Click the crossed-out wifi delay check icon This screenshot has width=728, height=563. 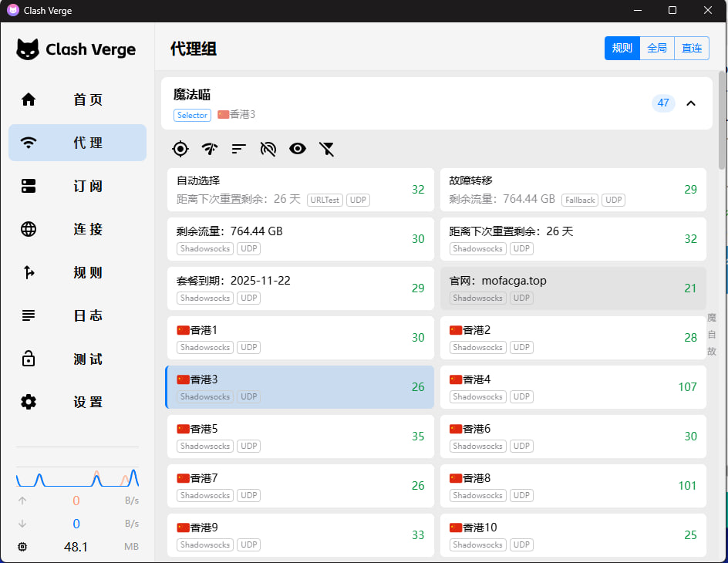coord(268,149)
